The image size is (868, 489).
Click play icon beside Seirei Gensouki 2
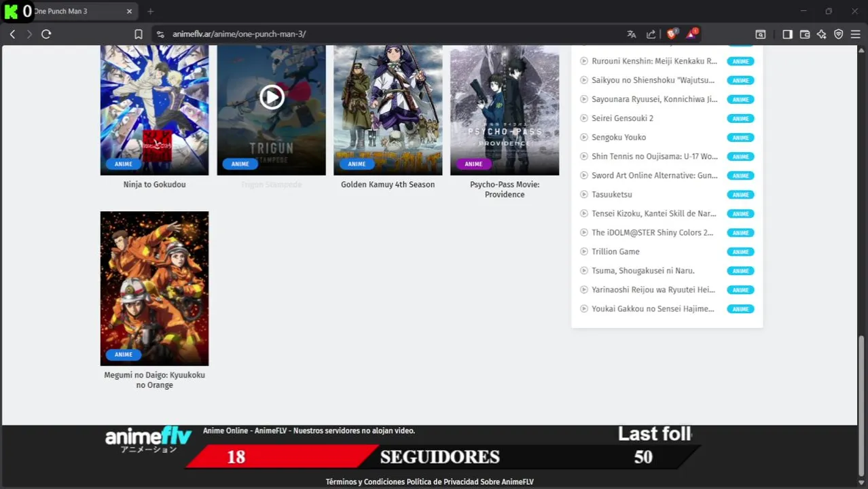point(583,118)
